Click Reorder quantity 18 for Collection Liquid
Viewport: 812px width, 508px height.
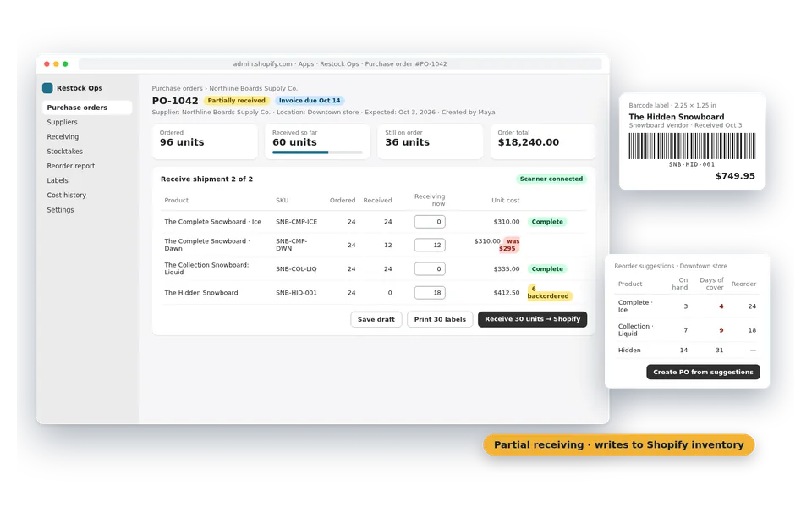click(752, 330)
